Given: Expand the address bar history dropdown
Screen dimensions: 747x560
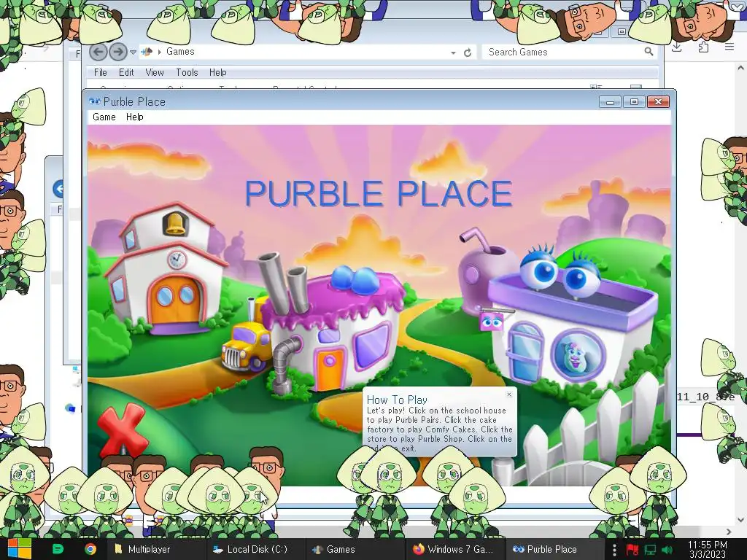Looking at the screenshot, I should (x=453, y=52).
